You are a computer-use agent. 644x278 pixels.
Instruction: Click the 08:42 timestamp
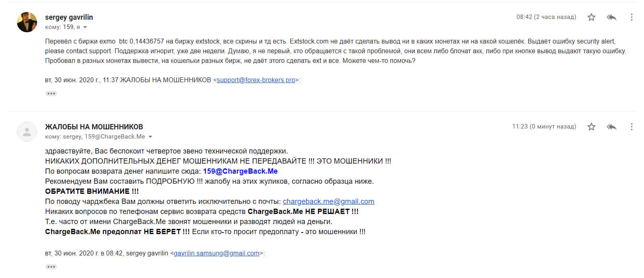point(546,17)
